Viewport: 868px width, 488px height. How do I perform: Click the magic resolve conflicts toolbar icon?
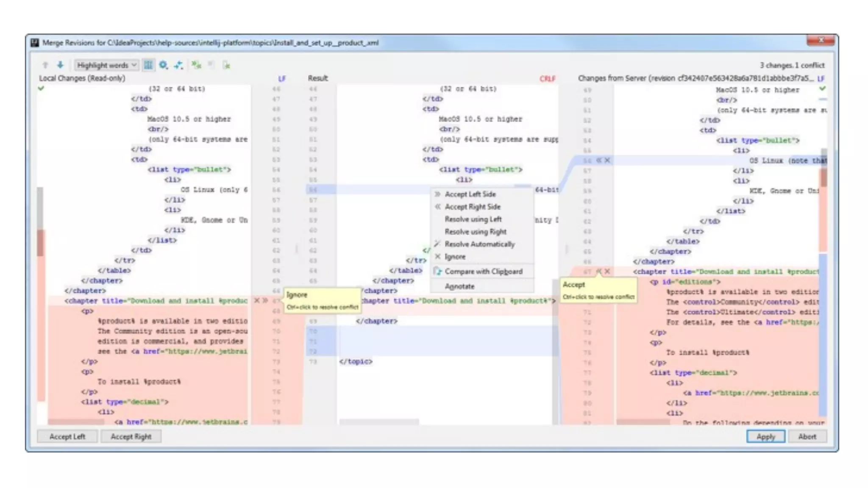(178, 65)
